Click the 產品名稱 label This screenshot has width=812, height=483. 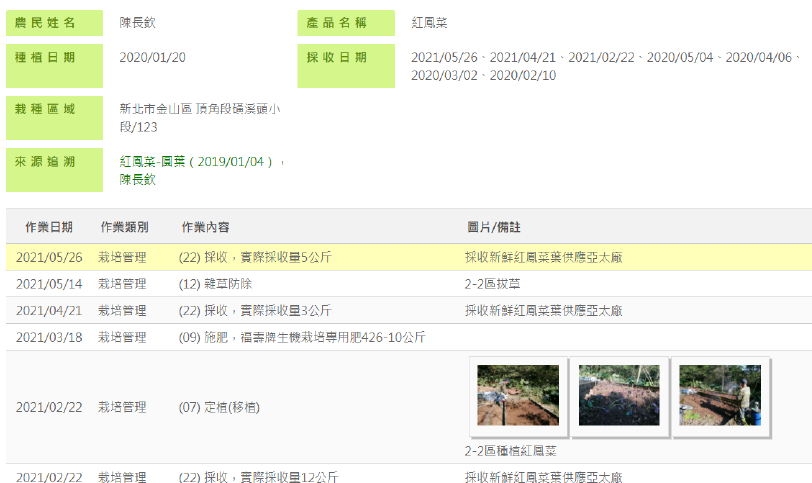(x=346, y=23)
